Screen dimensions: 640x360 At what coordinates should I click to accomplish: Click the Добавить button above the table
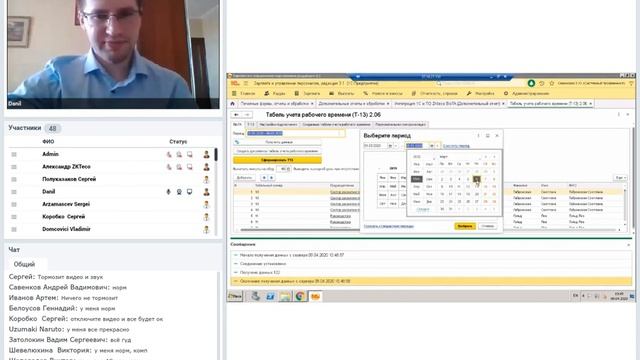coord(244,178)
